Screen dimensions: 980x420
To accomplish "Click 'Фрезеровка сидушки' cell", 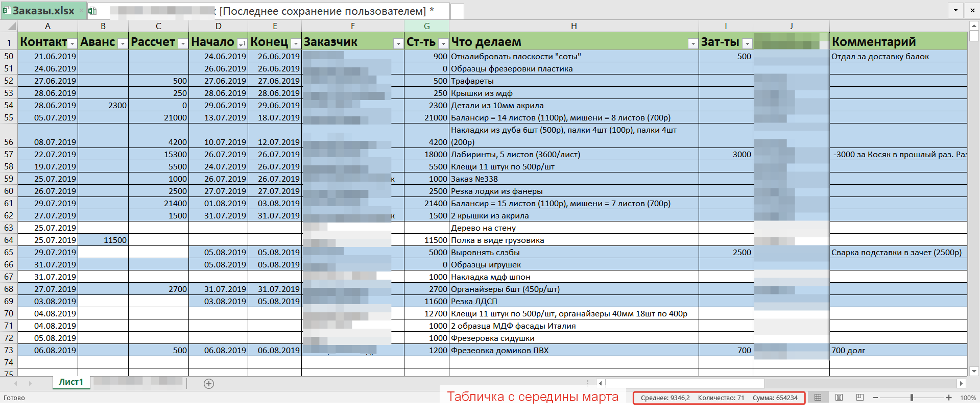I will [x=574, y=338].
